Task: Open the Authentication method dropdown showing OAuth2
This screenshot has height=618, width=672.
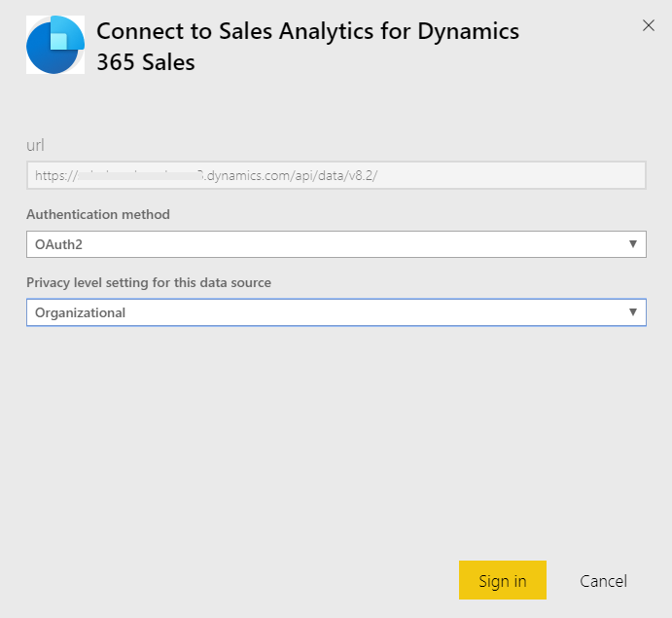Action: [x=336, y=244]
